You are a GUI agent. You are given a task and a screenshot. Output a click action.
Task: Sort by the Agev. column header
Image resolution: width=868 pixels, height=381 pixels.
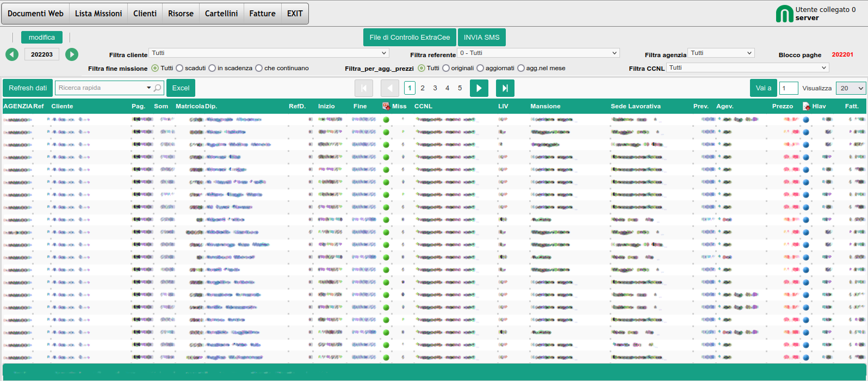pyautogui.click(x=725, y=106)
